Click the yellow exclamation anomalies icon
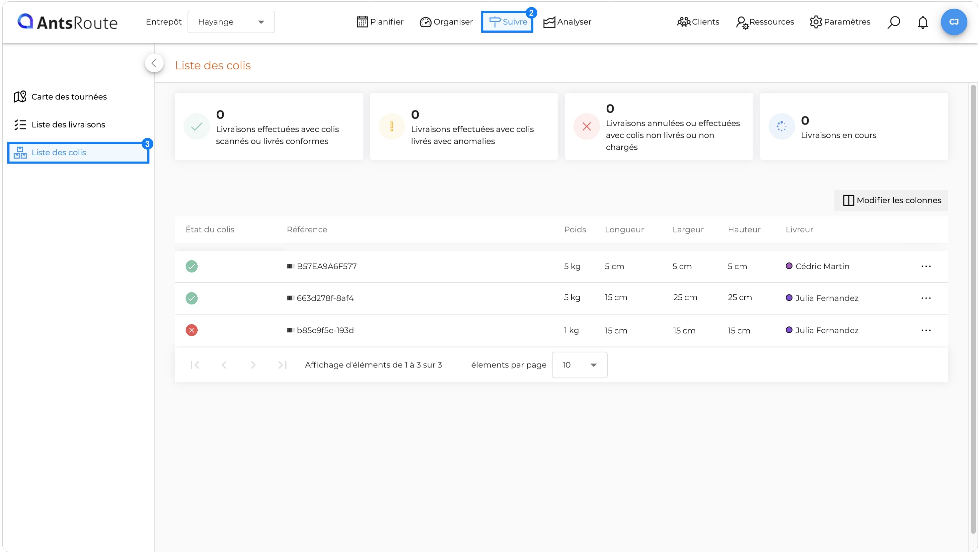Image resolution: width=980 pixels, height=553 pixels. pyautogui.click(x=391, y=126)
